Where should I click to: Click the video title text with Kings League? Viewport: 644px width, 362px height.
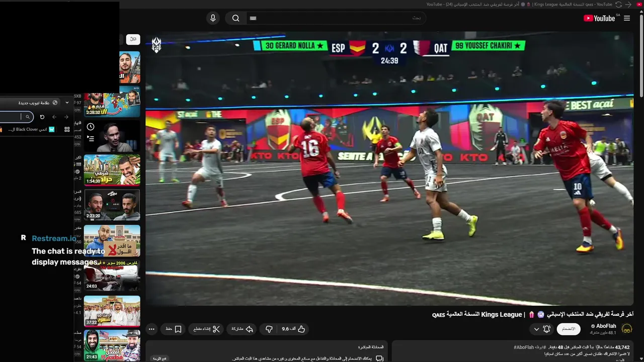[x=533, y=314]
